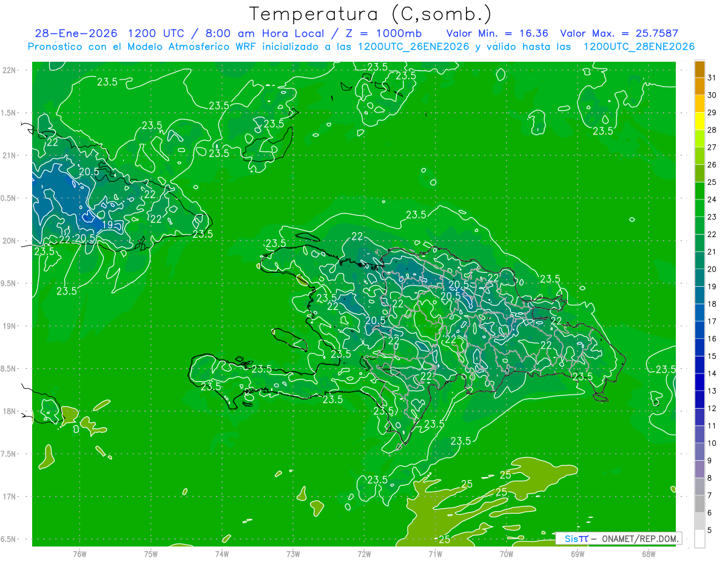Select the 'Valor Max. = 25.7587' readout
This screenshot has height=562, width=728.
click(619, 33)
